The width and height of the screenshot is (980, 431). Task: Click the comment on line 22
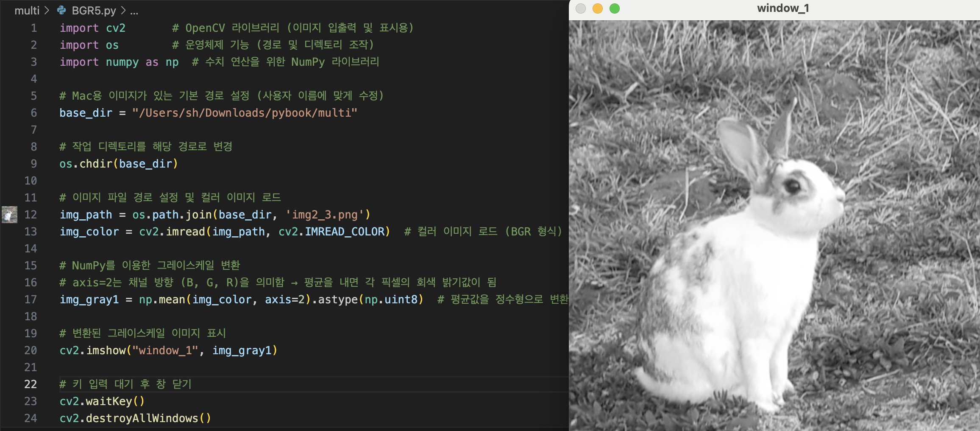point(125,384)
